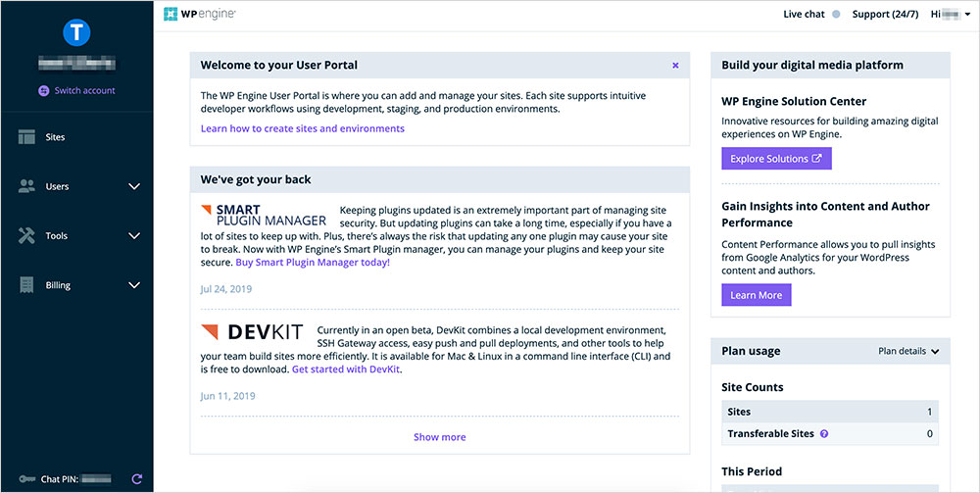Open the Plan details dropdown
Image resolution: width=980 pixels, height=493 pixels.
coord(908,351)
